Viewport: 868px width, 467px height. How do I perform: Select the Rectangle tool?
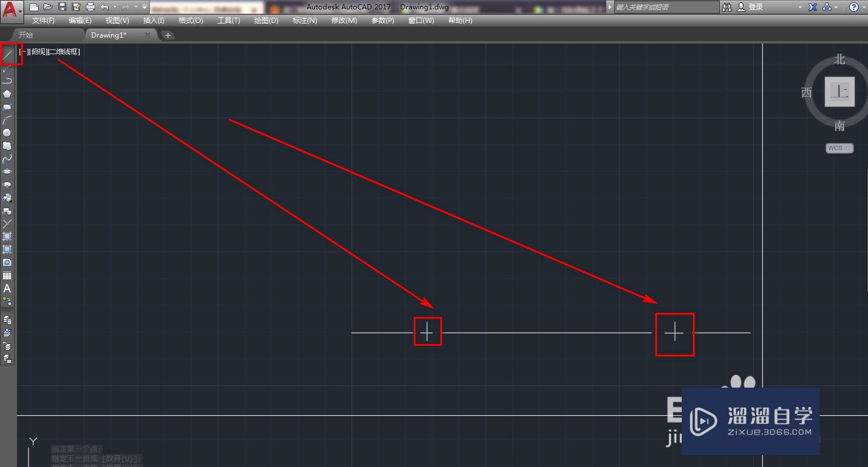[7, 107]
